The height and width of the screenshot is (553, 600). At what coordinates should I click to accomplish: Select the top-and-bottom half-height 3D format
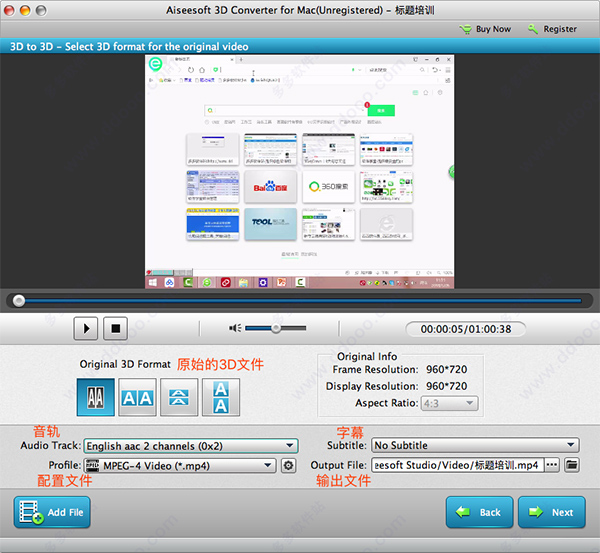click(x=179, y=397)
